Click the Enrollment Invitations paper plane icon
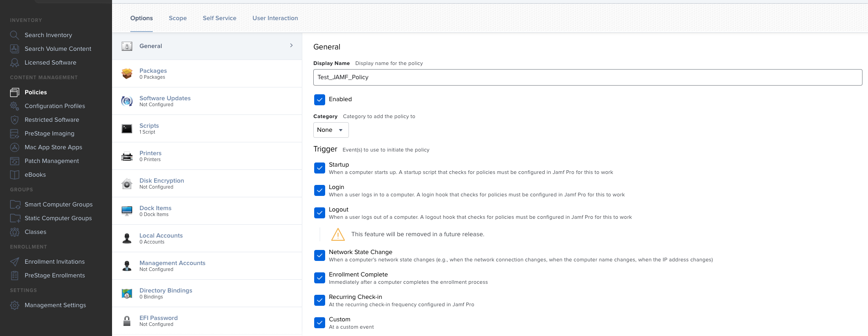 click(x=15, y=261)
